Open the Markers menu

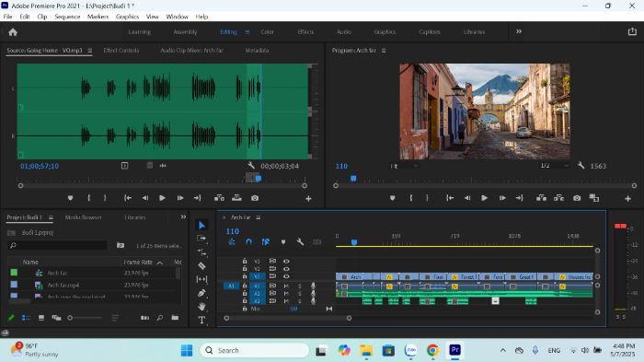pos(98,17)
